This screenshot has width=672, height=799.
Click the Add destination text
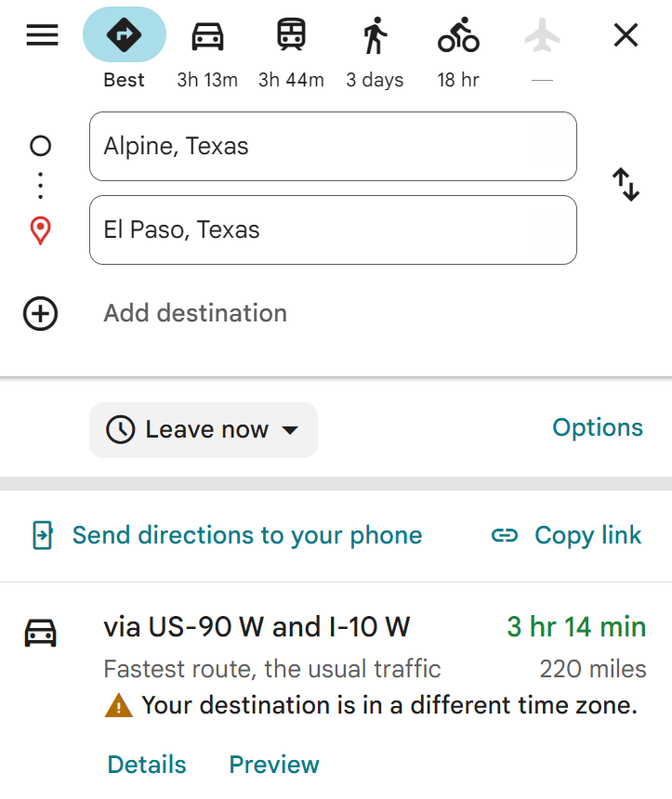(195, 314)
